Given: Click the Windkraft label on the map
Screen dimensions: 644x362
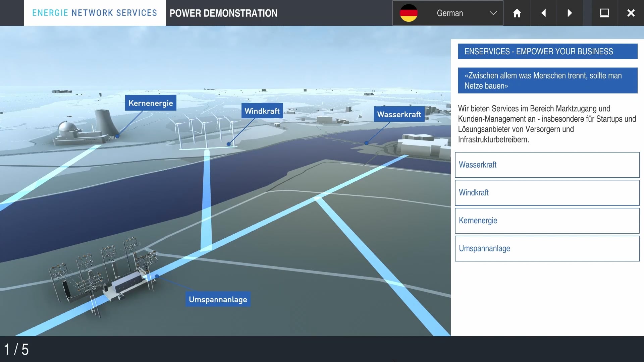Looking at the screenshot, I should [262, 111].
